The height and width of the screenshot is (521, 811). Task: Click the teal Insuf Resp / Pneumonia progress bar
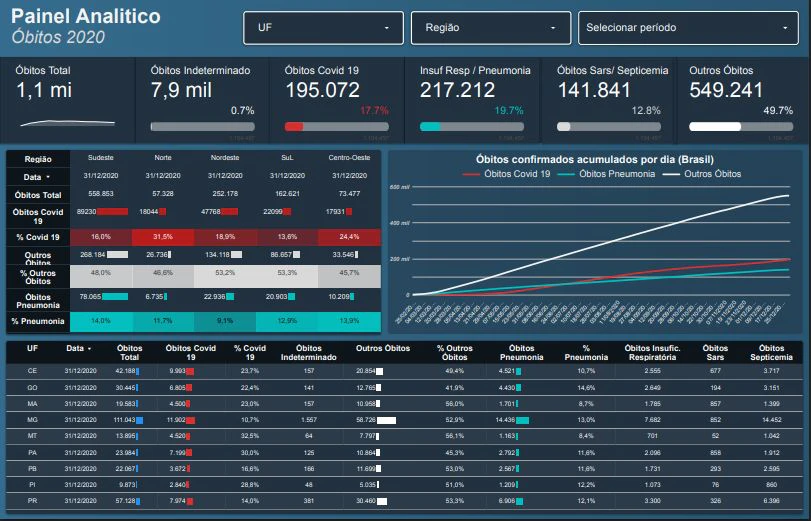[x=472, y=126]
